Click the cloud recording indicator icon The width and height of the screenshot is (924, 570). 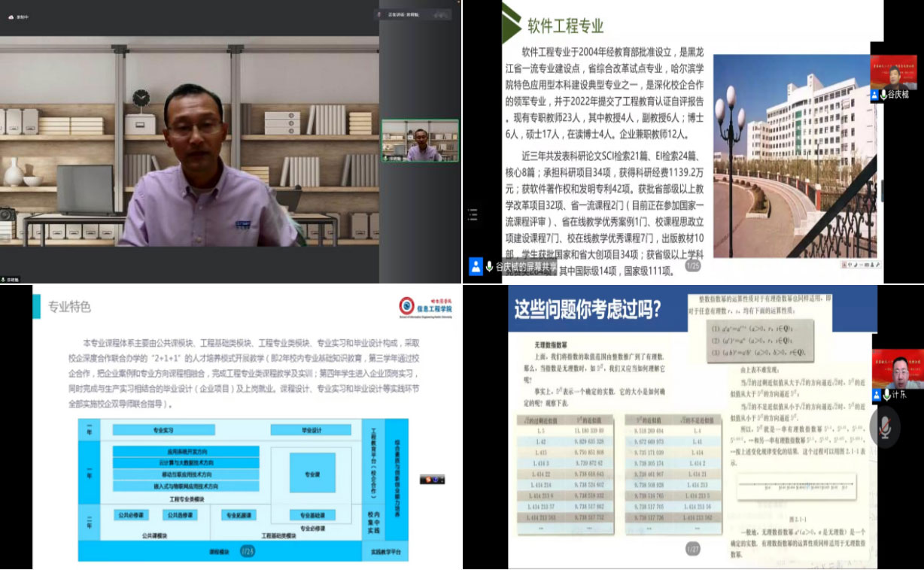11,17
